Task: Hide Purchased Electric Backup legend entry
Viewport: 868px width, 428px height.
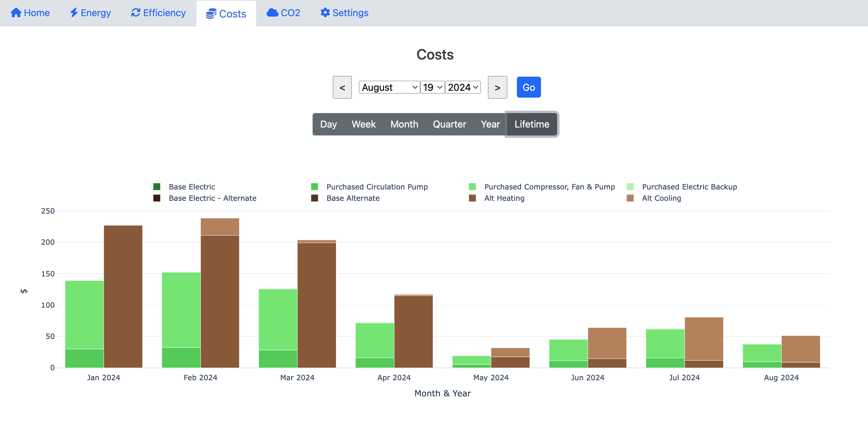Action: coord(689,187)
